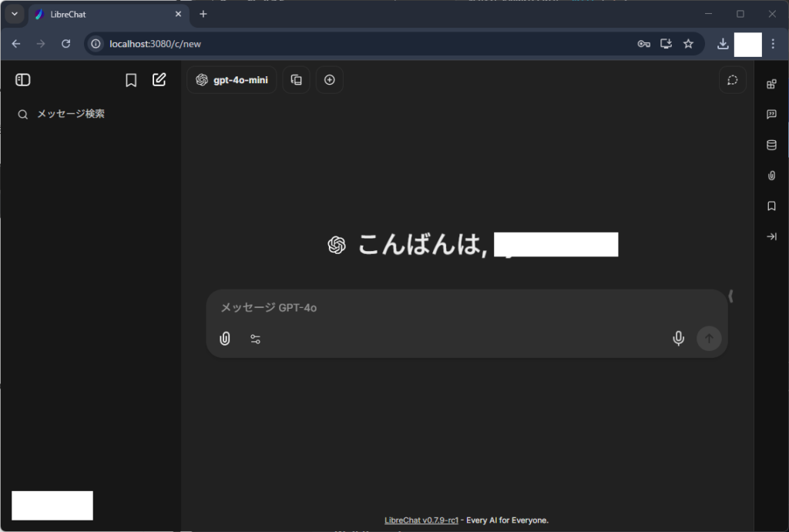Toggle the left sidebar panel
Viewport: 789px width, 532px height.
(x=22, y=79)
